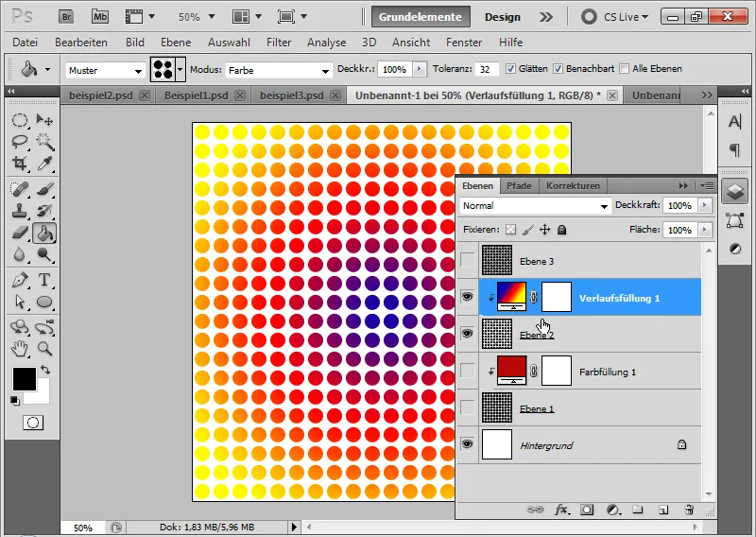The image size is (756, 537).
Task: Open the Auswahl menu
Action: tap(229, 43)
